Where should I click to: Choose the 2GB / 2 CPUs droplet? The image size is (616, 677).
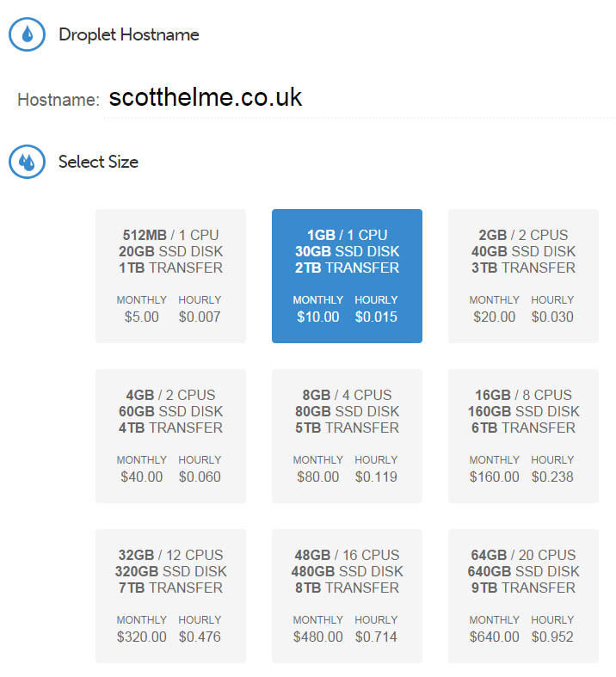click(x=523, y=275)
